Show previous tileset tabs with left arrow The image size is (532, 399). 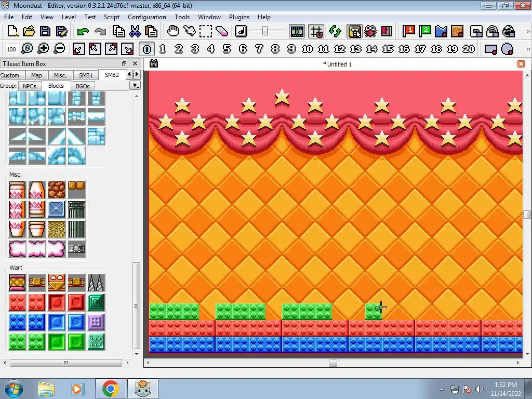129,74
